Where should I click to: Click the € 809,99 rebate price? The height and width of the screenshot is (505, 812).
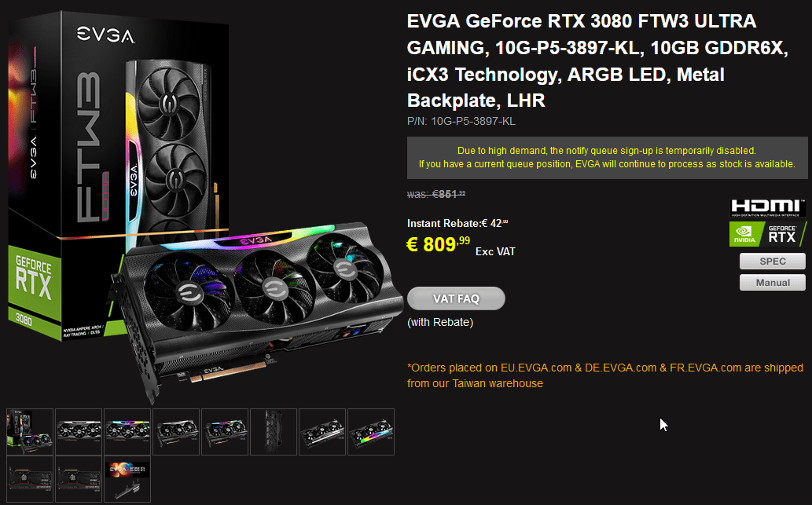coord(438,244)
